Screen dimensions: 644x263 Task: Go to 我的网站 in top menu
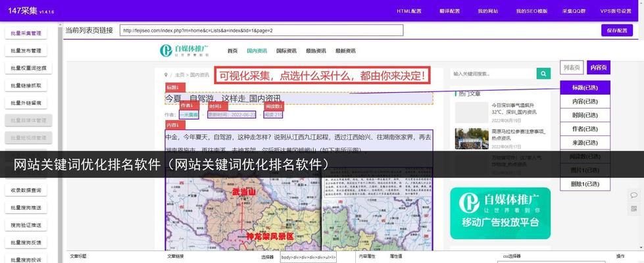[x=488, y=11]
